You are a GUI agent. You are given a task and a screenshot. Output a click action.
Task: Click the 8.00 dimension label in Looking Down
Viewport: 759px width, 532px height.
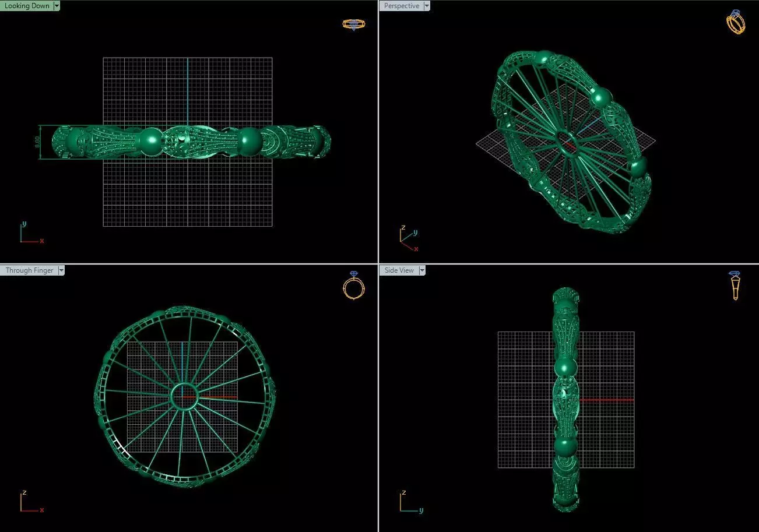(x=38, y=141)
